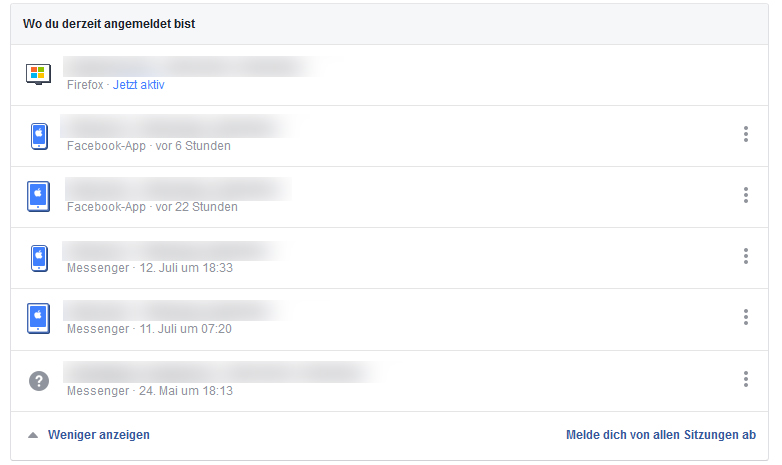Click the phone icon for the 12. Juli session
This screenshot has width=782, height=465.
pos(38,258)
